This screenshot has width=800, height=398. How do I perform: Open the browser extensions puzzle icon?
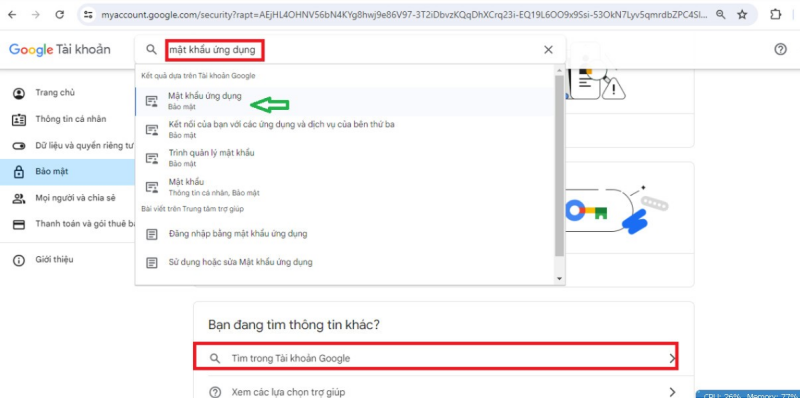pos(776,15)
